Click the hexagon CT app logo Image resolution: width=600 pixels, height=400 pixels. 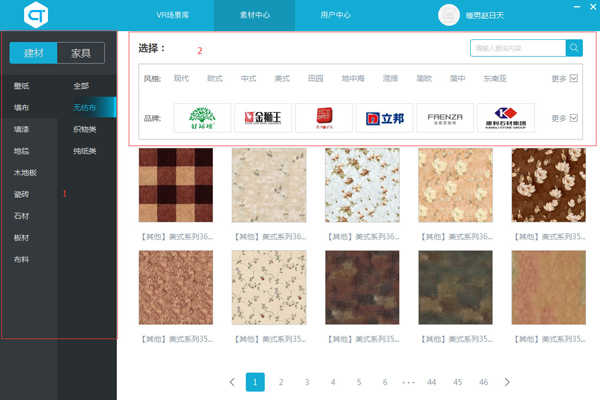click(36, 15)
